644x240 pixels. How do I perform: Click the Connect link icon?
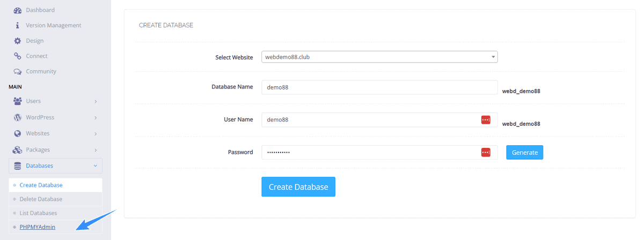click(x=17, y=56)
